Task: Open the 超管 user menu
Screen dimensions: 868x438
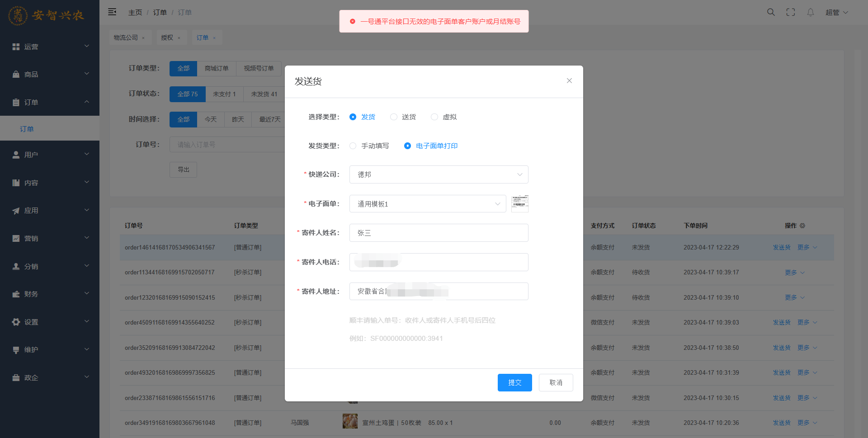Action: (836, 12)
